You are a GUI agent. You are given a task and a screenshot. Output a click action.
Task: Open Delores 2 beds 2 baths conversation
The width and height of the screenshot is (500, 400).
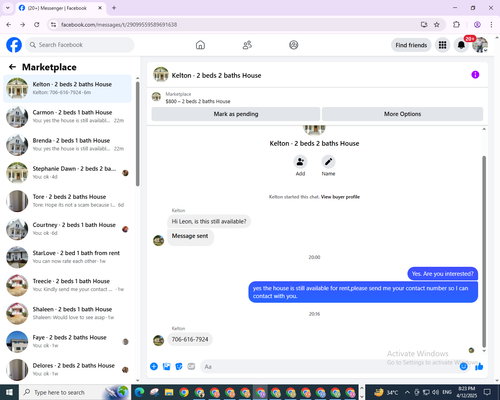pos(67,369)
